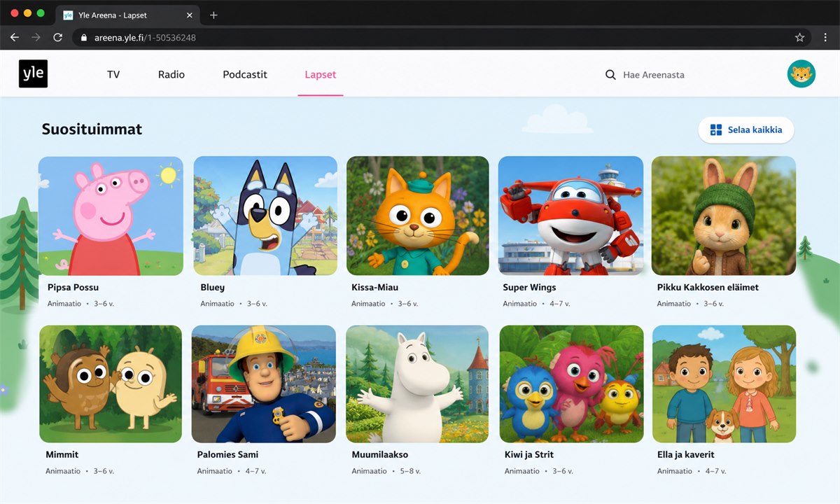840x504 pixels.
Task: Click the Bluey title link
Action: 213,288
